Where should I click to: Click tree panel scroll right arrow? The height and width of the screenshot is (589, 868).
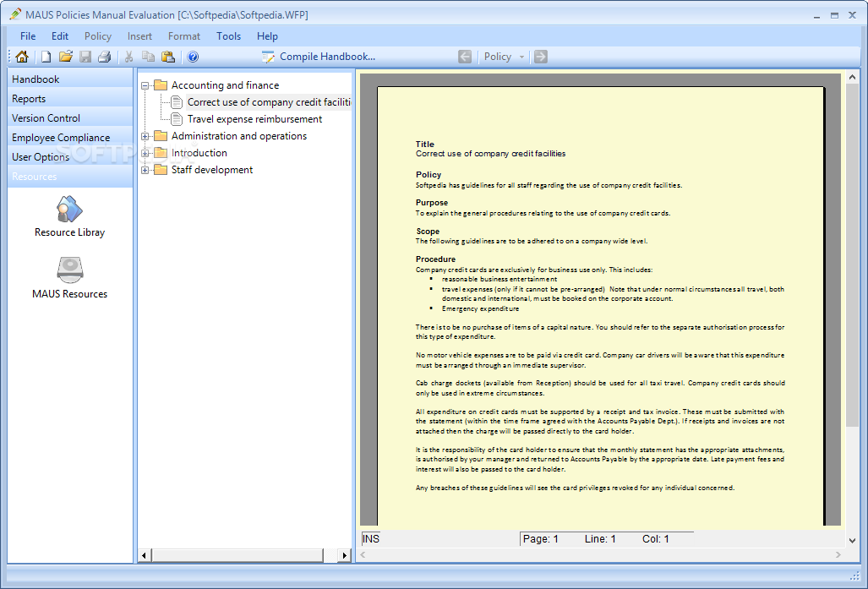point(345,555)
